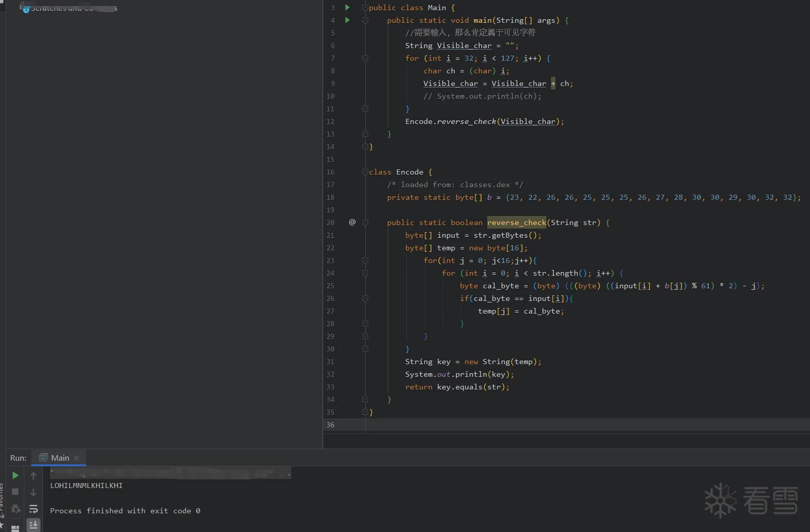Collapse the outer for loop fold on line 23
Viewport: 810px width, 532px height.
(x=365, y=260)
